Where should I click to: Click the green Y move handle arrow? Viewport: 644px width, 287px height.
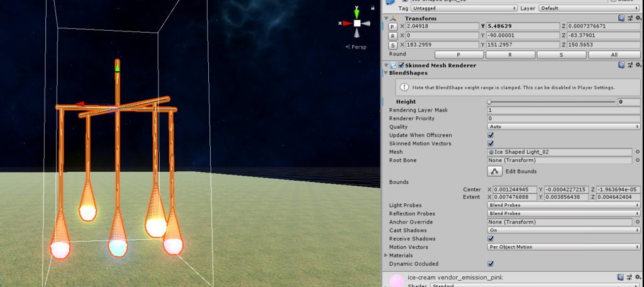pyautogui.click(x=118, y=67)
